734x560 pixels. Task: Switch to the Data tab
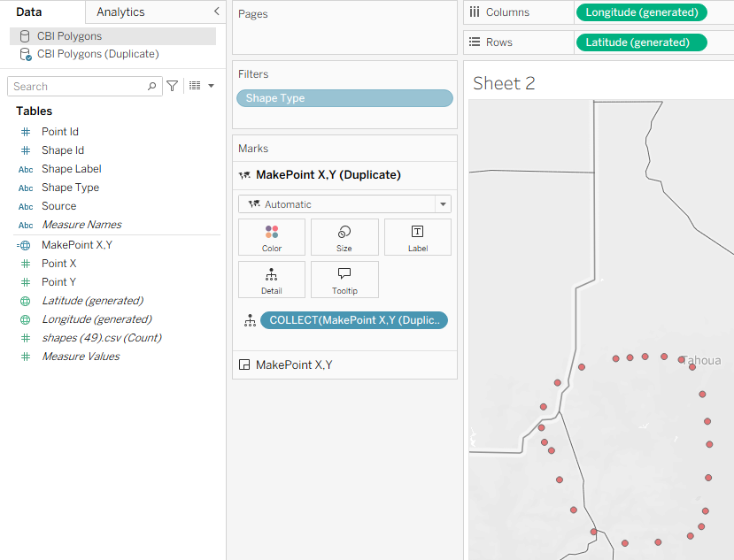pyautogui.click(x=29, y=12)
